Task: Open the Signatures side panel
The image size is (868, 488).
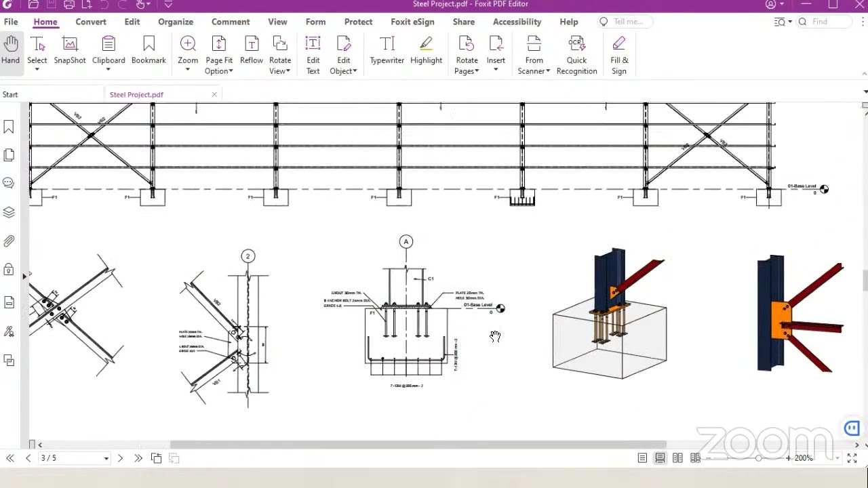Action: (x=9, y=331)
